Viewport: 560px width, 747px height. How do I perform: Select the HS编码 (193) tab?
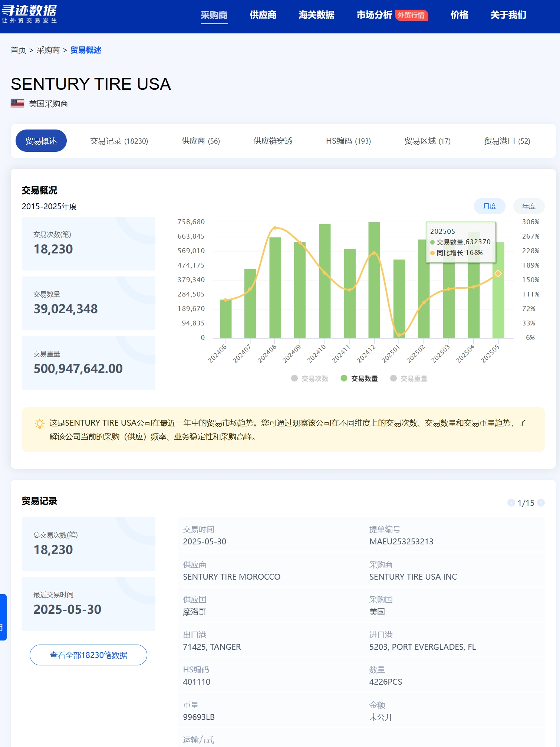point(348,141)
